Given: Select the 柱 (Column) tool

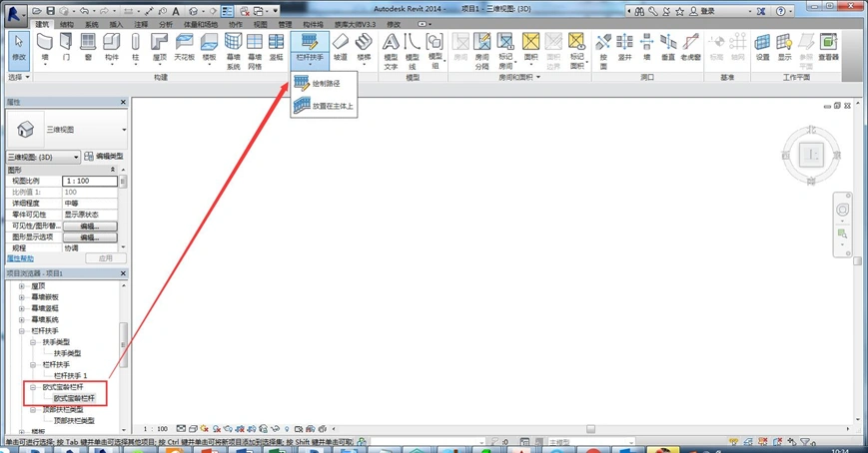Looking at the screenshot, I should tap(136, 48).
